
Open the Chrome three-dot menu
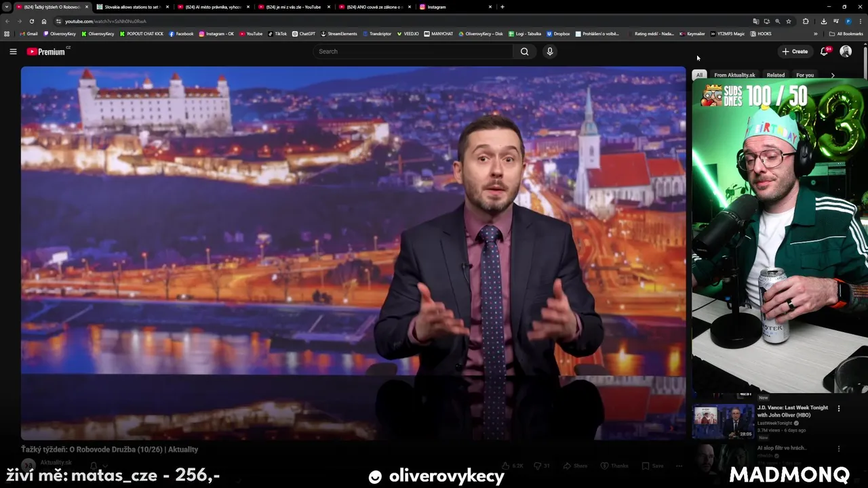(861, 21)
